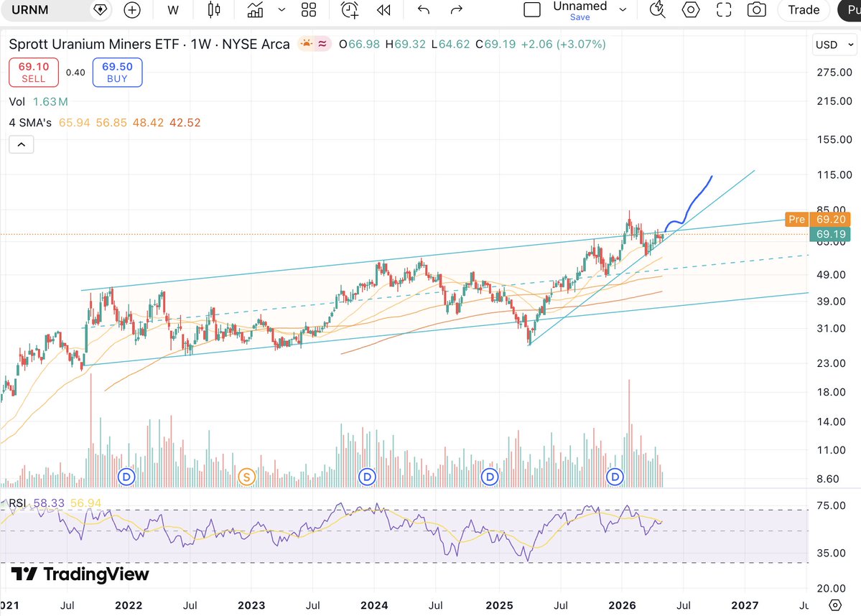Click the sun pre-market session icon
This screenshot has width=861, height=616.
(306, 43)
